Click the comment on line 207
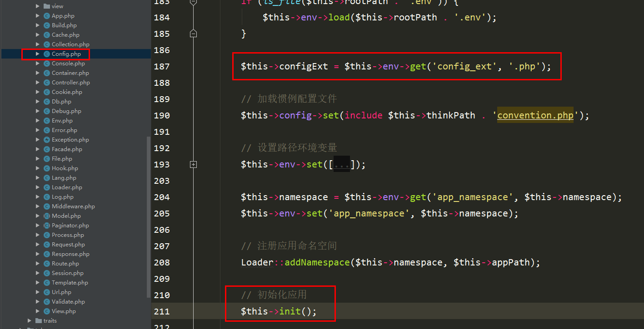 (289, 246)
